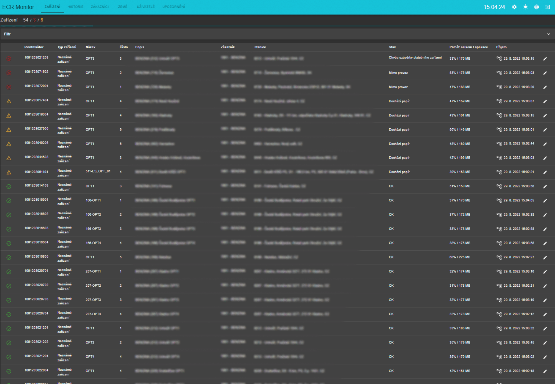Sort by the Identifikátor column header
This screenshot has width=555, height=392.
point(34,47)
